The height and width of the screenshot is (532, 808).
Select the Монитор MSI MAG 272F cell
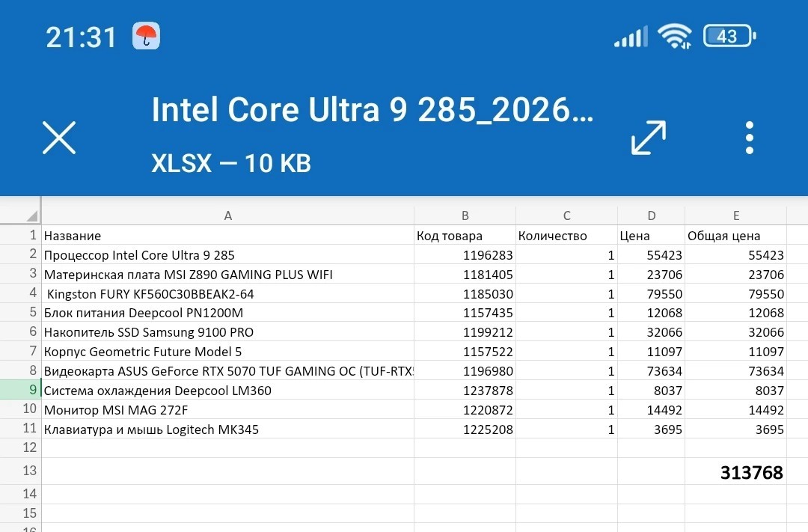click(227, 410)
